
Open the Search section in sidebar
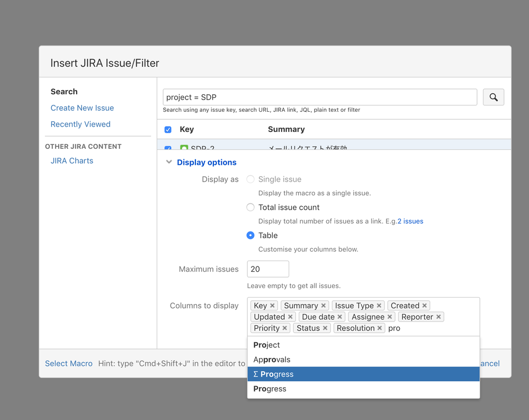pos(64,92)
